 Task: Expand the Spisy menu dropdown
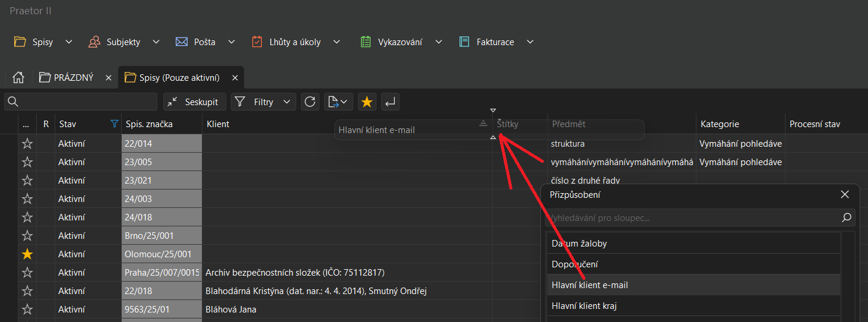coord(69,42)
